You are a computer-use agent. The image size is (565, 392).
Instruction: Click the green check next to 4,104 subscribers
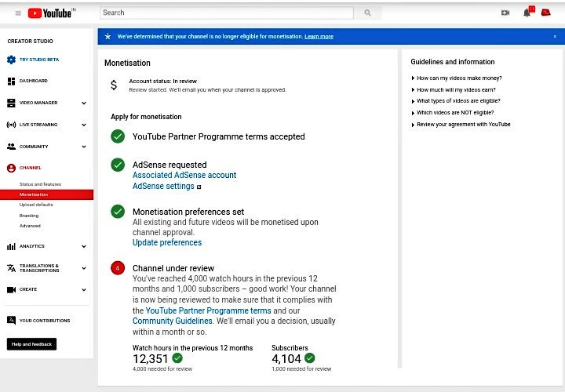309,358
